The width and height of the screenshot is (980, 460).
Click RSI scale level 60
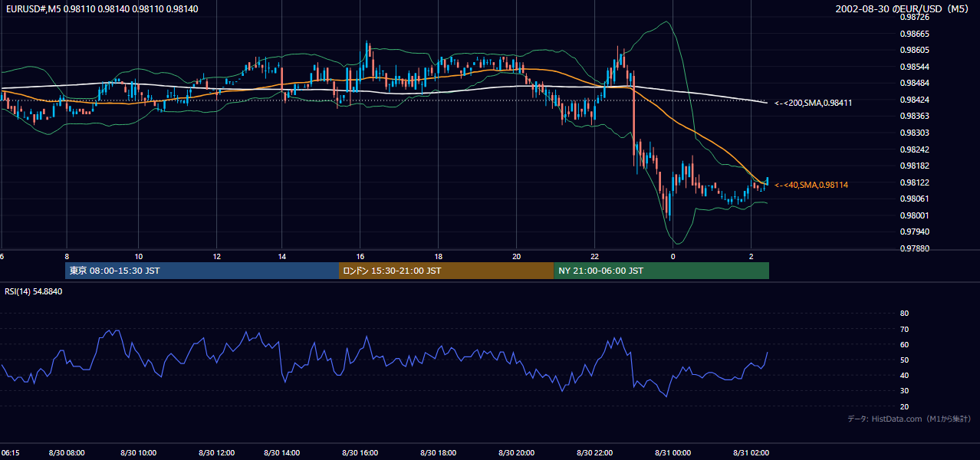pyautogui.click(x=904, y=344)
